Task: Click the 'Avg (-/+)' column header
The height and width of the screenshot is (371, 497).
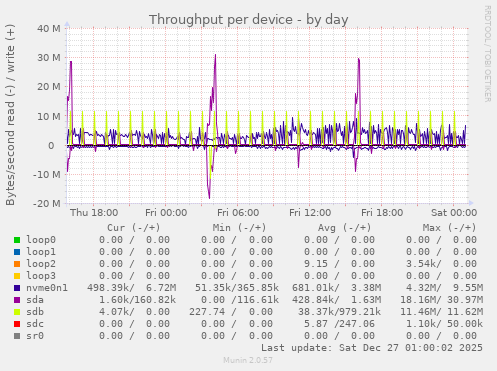Action: (344, 228)
